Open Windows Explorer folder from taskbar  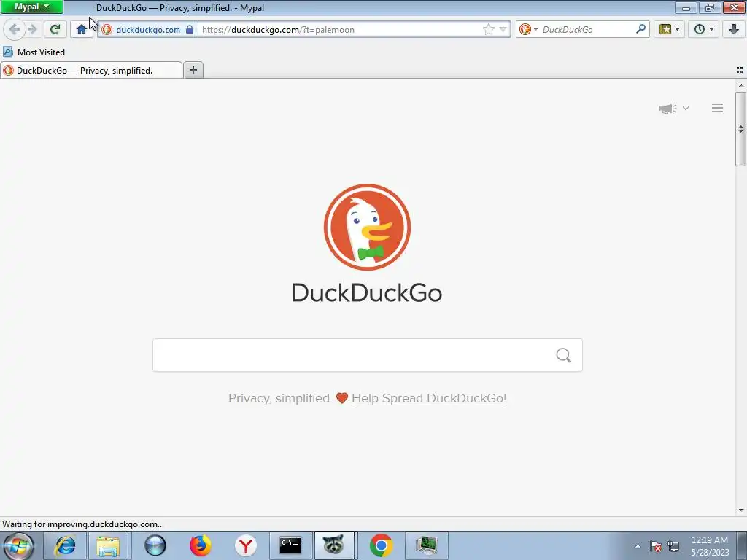click(x=108, y=545)
